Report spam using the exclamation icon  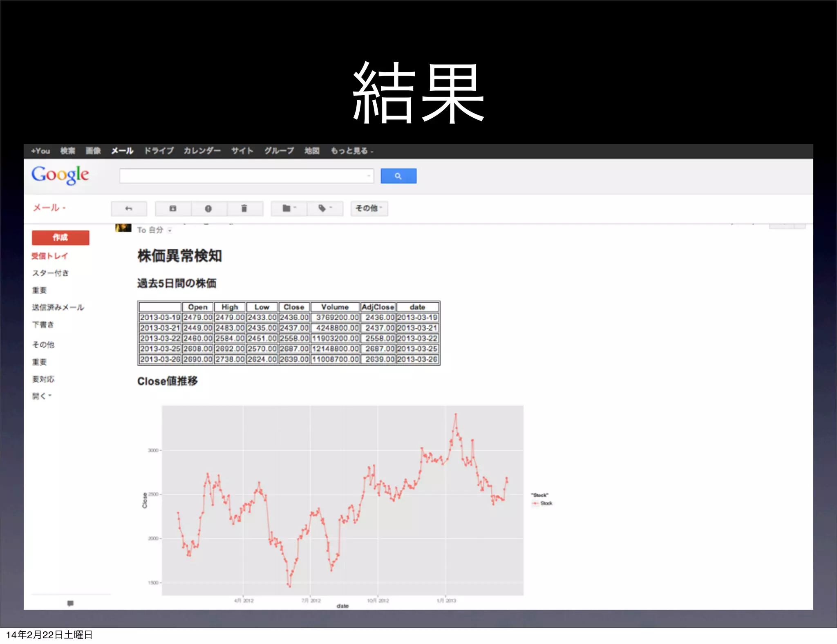click(x=208, y=208)
